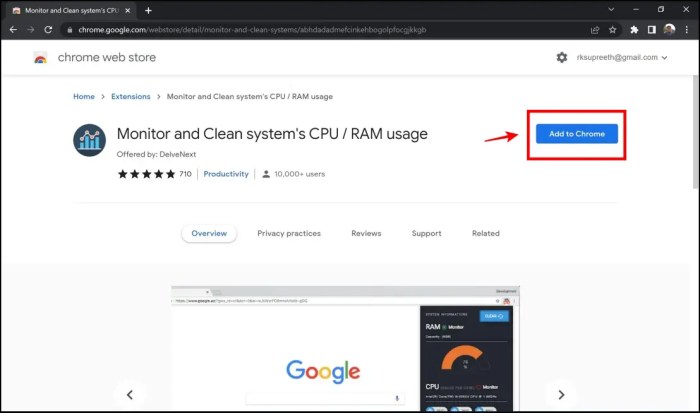
Task: Select the Overview tab
Action: click(x=209, y=234)
